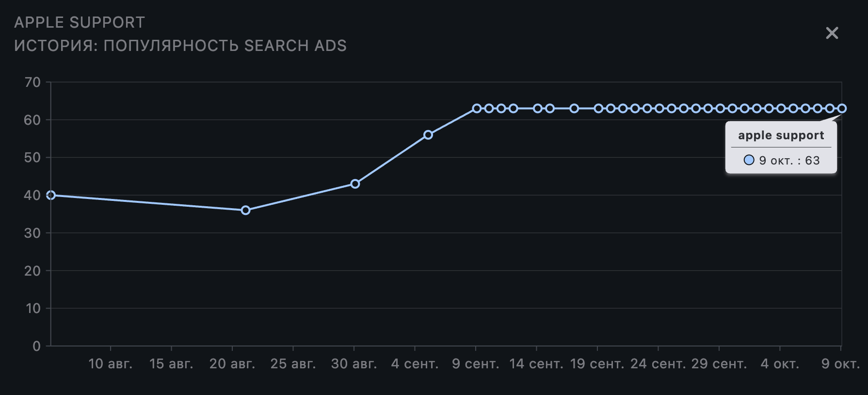
Task: Click the '10' y-axis label
Action: click(32, 309)
